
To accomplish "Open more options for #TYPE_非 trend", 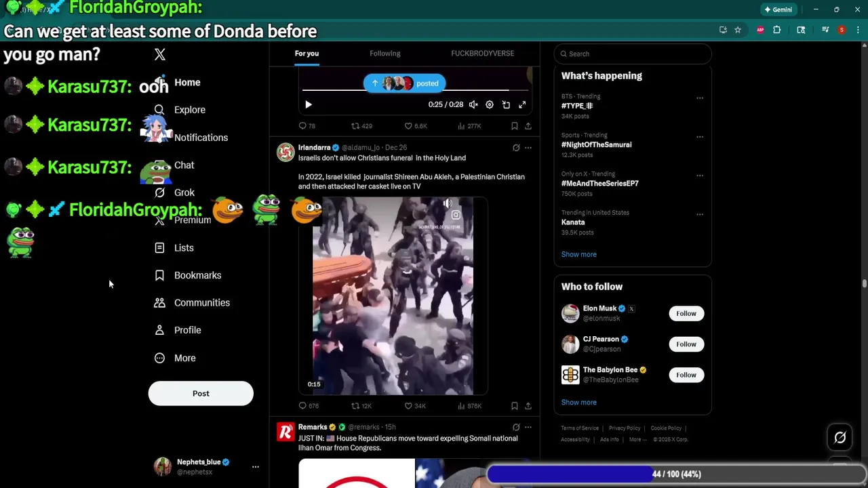I will [x=700, y=98].
